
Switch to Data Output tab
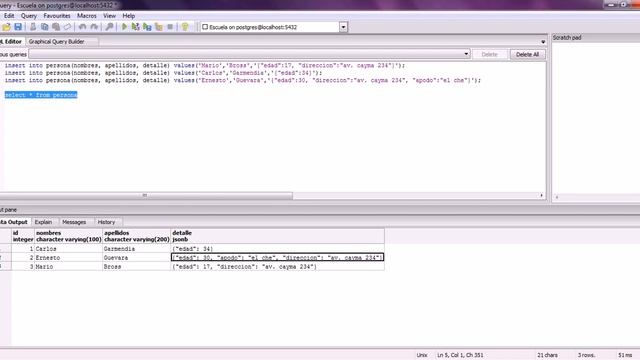(x=15, y=222)
